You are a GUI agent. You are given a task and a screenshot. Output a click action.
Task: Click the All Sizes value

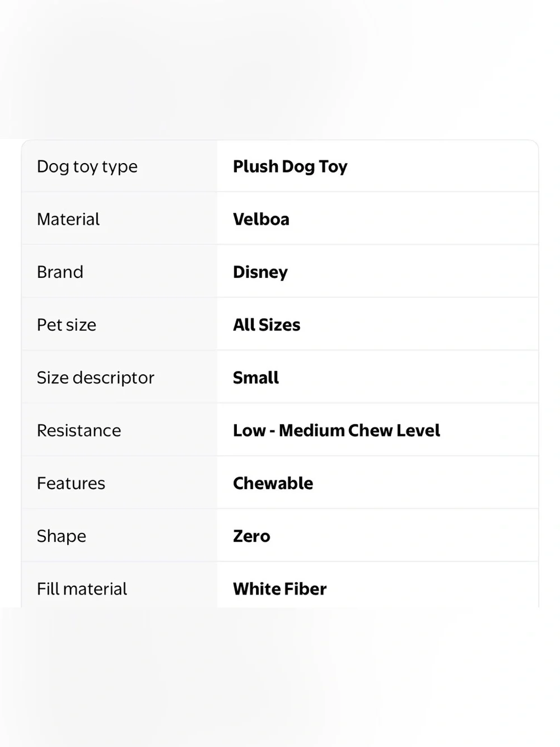267,324
